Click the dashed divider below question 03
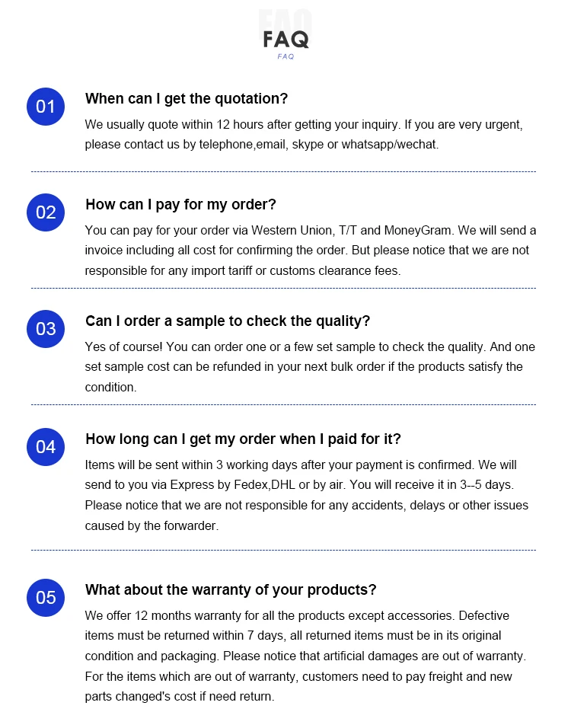Screen dimensions: 571x728 tap(283, 405)
